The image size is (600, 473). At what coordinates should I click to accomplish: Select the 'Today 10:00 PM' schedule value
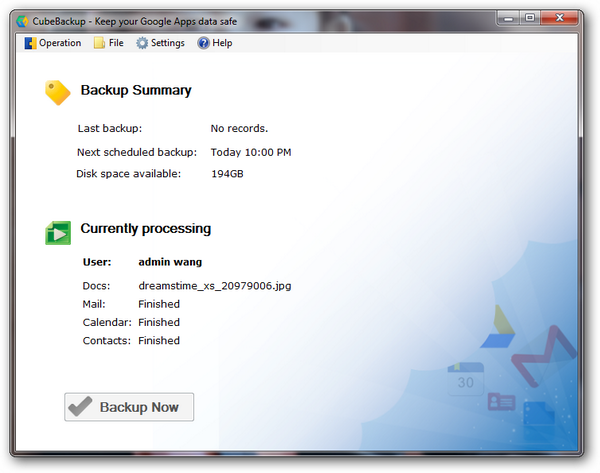[251, 152]
